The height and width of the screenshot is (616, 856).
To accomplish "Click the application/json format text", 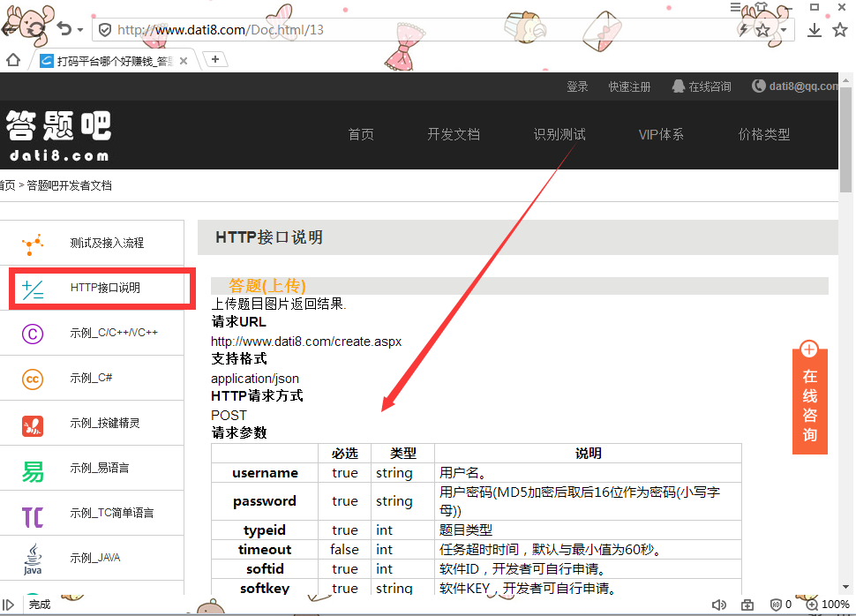I will point(255,379).
